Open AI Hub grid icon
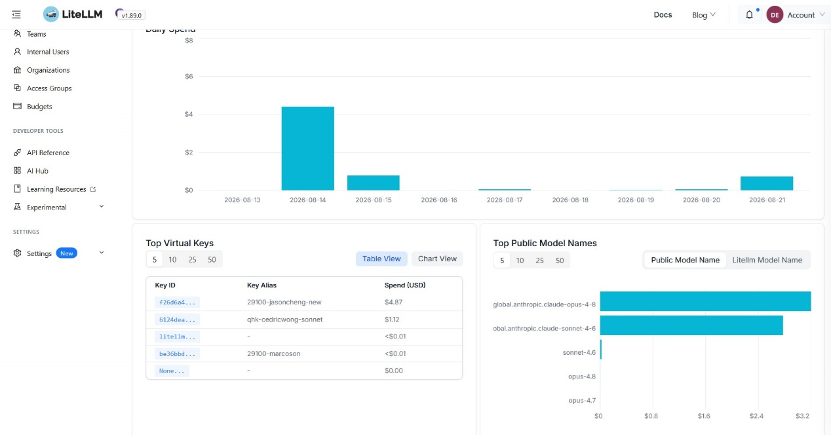Viewport: 831px width, 435px height. pyautogui.click(x=17, y=171)
